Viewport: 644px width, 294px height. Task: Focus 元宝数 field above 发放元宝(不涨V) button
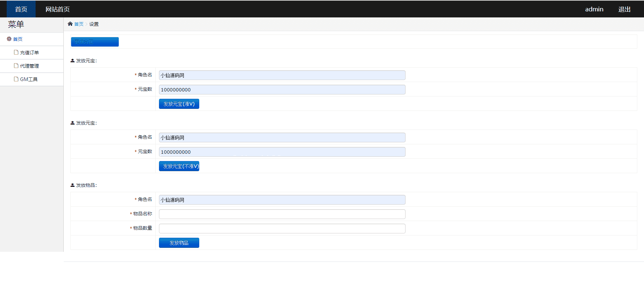[282, 152]
